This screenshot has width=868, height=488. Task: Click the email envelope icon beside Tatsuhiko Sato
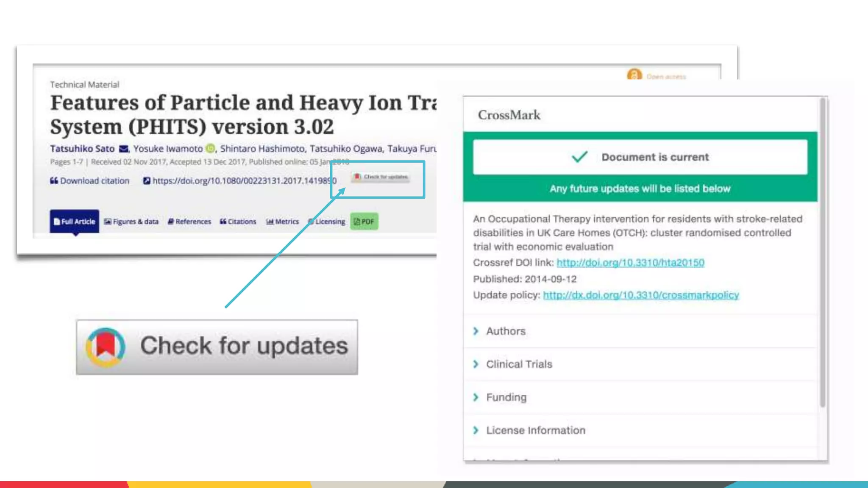click(124, 149)
